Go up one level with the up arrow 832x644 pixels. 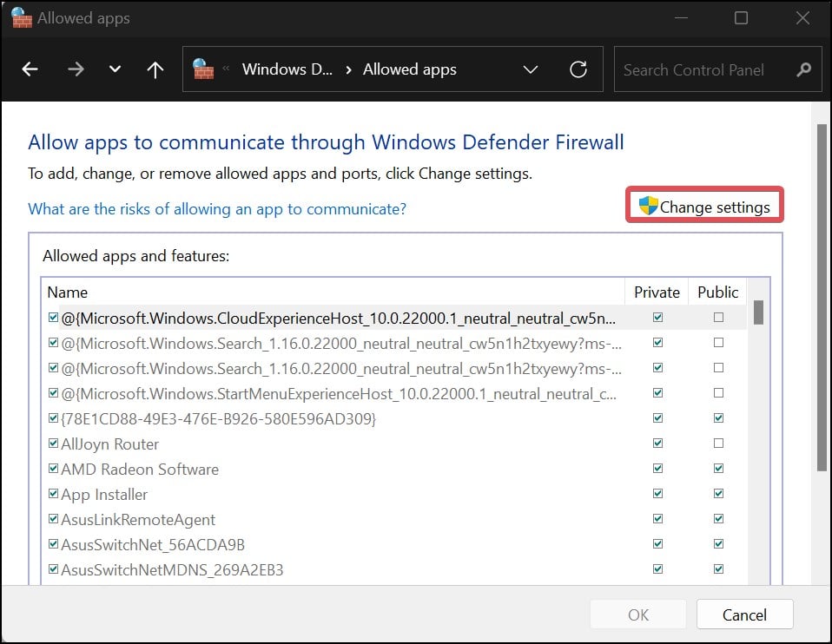click(x=155, y=69)
